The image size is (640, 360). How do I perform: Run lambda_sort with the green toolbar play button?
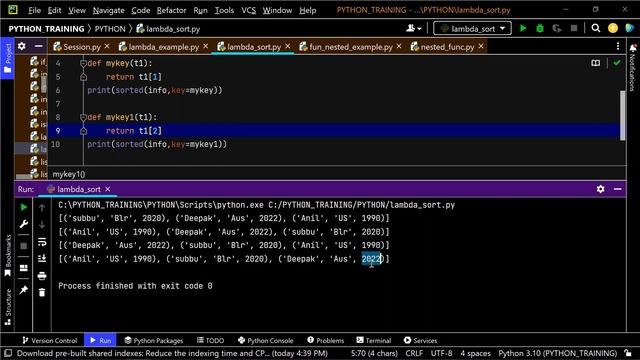(x=523, y=28)
